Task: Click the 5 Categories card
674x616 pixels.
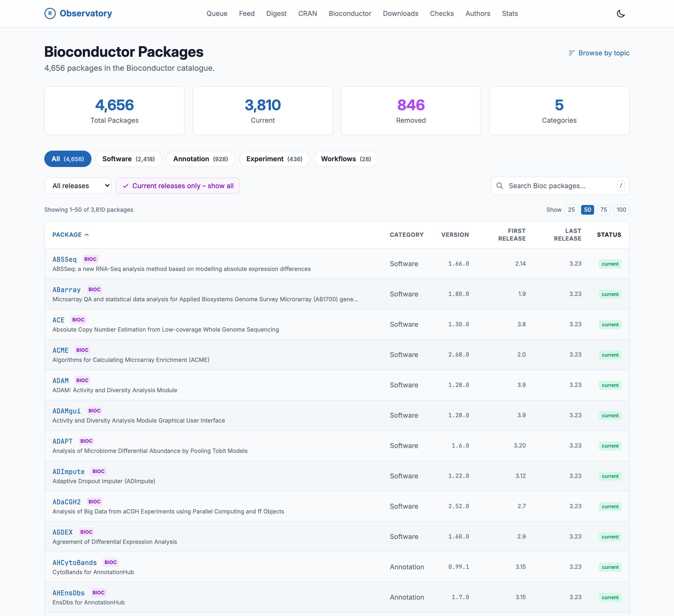Action: coord(559,111)
